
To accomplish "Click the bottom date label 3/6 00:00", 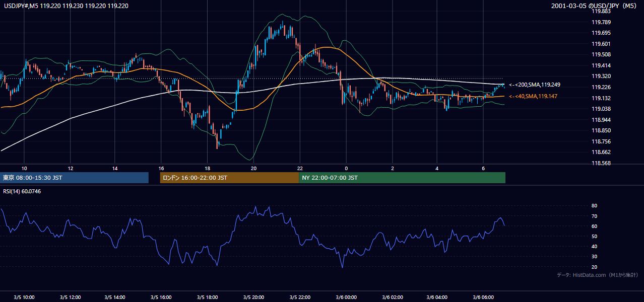I will 346,297.
